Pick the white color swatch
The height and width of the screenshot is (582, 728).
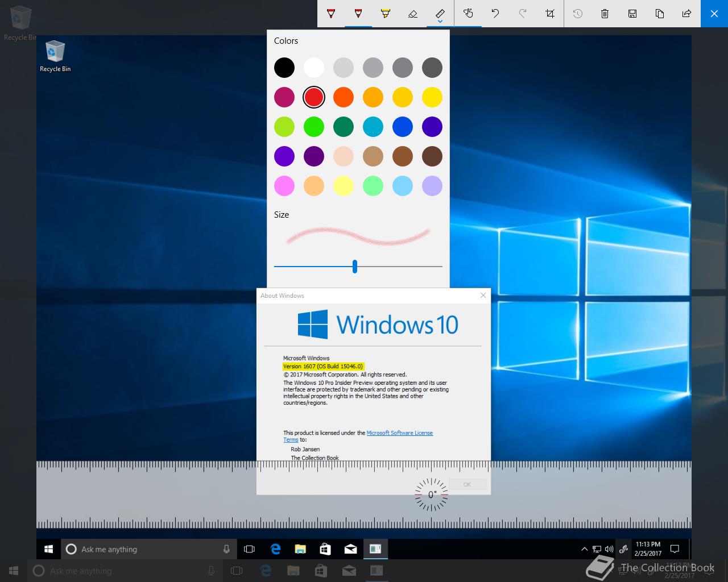314,68
